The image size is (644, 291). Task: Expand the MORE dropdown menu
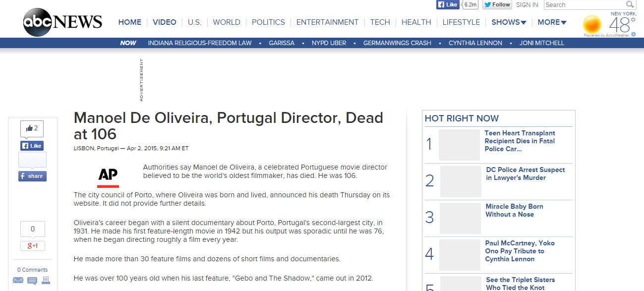click(552, 22)
